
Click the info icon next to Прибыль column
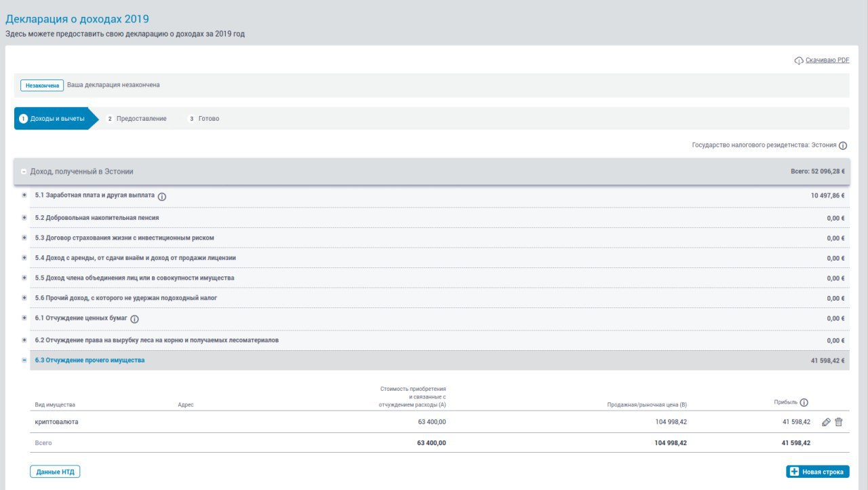click(x=804, y=402)
